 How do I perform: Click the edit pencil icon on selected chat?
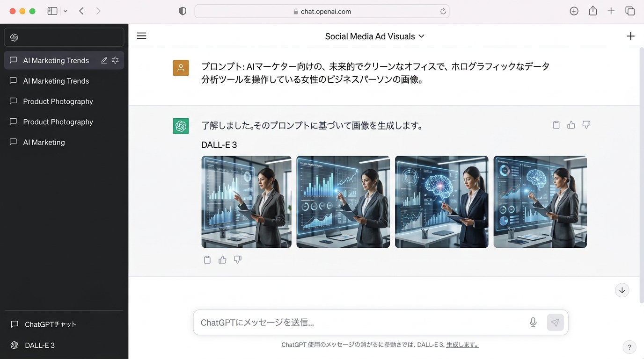point(104,60)
